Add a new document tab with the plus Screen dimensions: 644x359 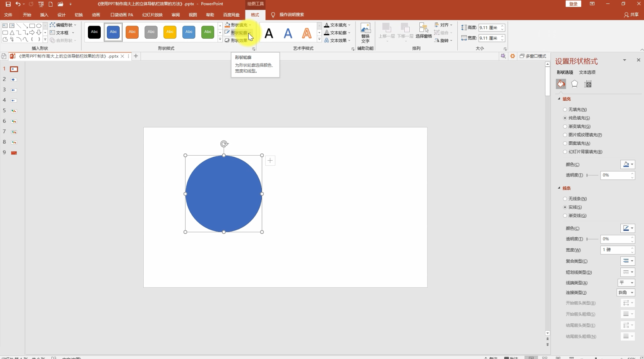(136, 56)
